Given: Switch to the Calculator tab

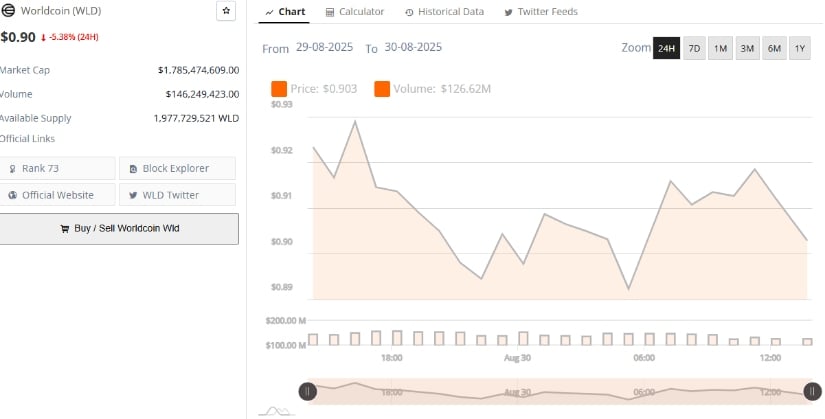Looking at the screenshot, I should coord(355,12).
